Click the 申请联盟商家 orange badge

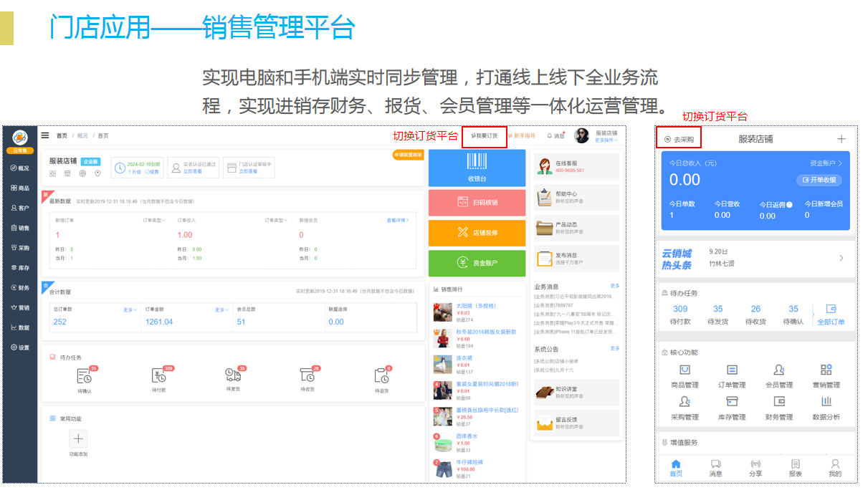[408, 155]
